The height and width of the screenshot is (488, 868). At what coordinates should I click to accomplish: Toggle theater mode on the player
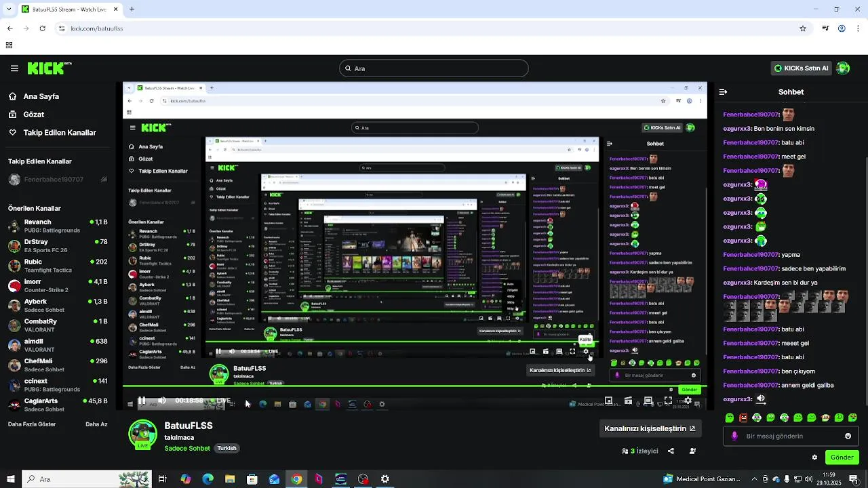[x=648, y=401]
